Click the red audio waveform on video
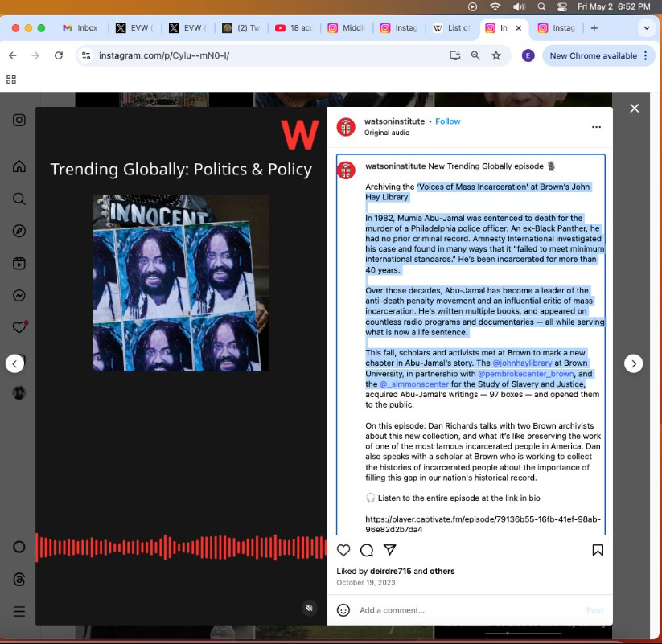This screenshot has width=662, height=644. tap(181, 548)
